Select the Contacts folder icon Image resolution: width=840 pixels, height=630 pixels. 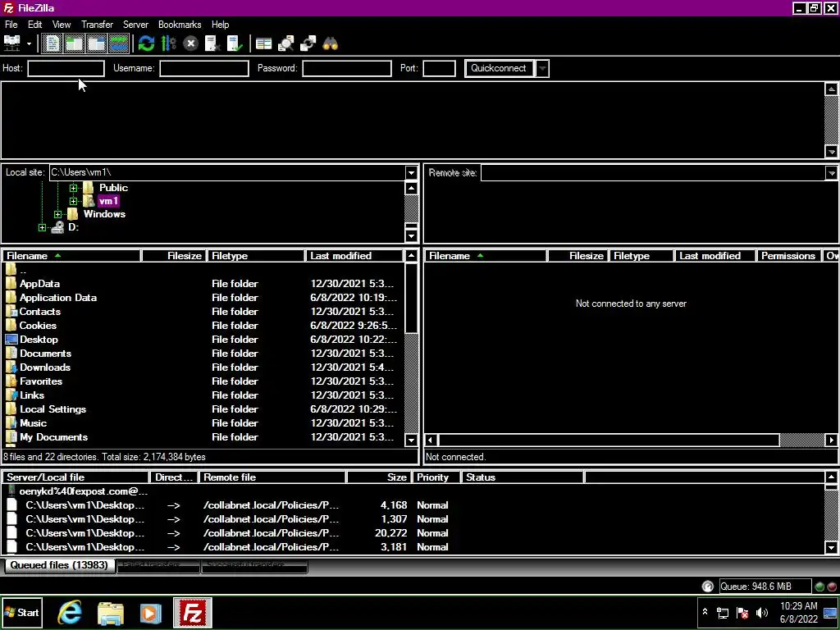click(x=11, y=312)
